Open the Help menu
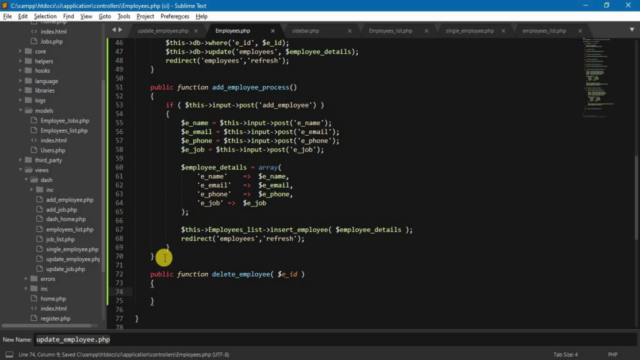This screenshot has height=360, width=640. [202, 16]
